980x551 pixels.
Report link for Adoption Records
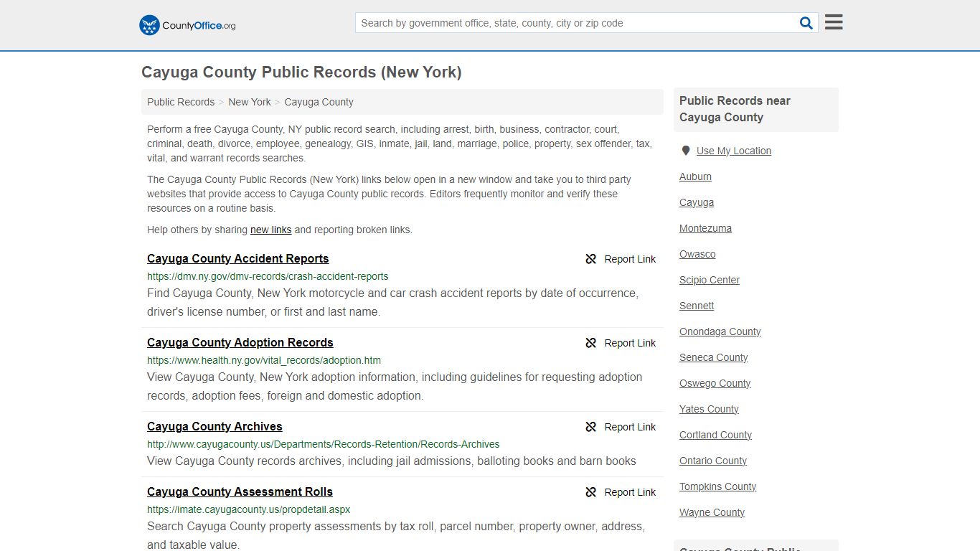[630, 343]
